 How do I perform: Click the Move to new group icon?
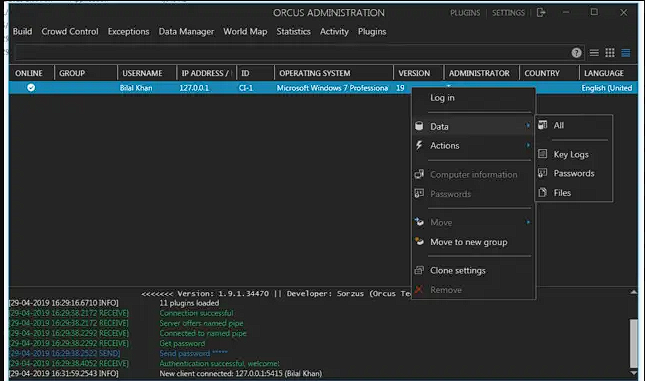point(419,242)
